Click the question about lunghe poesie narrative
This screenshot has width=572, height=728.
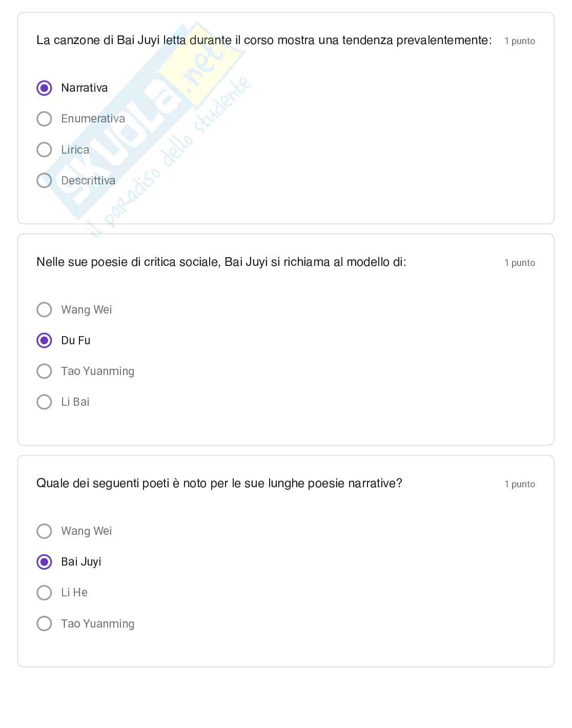[x=219, y=484]
